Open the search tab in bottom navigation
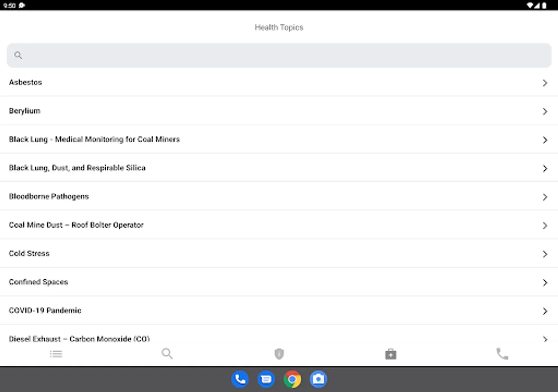The height and width of the screenshot is (392, 558). coord(167,353)
